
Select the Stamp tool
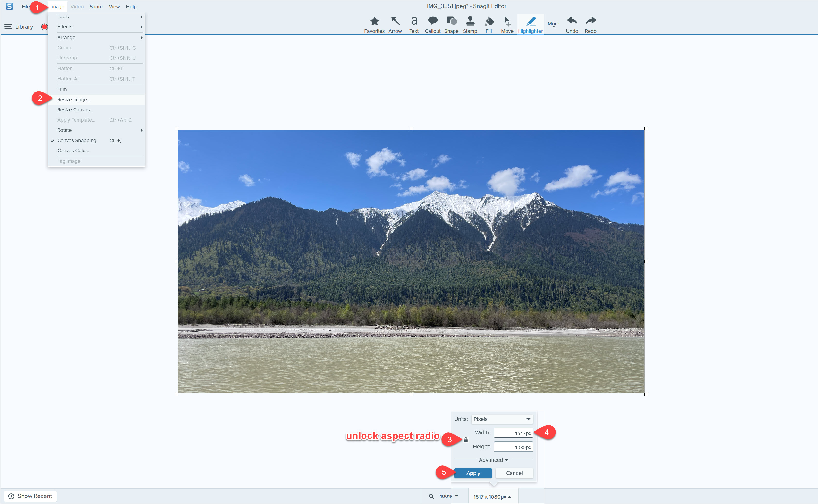tap(470, 25)
